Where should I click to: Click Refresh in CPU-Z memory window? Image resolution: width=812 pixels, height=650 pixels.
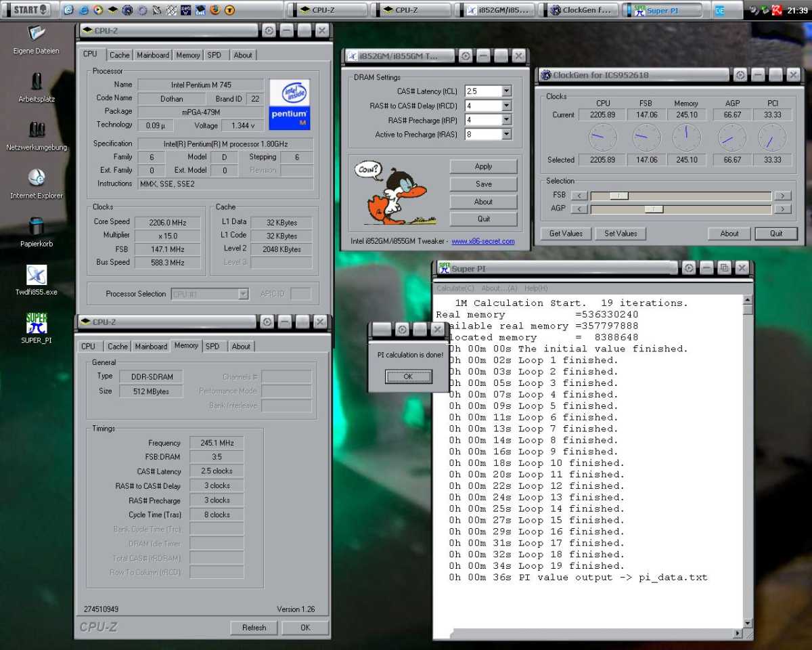tap(254, 628)
